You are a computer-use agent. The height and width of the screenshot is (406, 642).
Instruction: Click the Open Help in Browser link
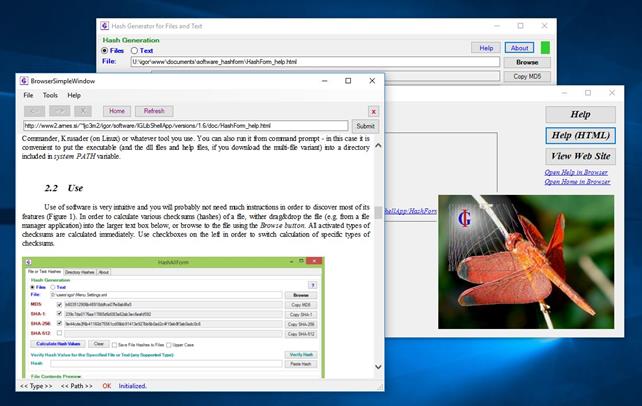[x=577, y=172]
